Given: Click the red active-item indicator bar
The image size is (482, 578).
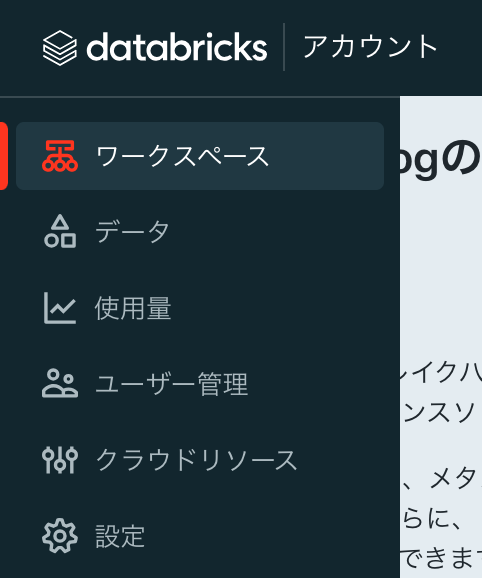Looking at the screenshot, I should click(x=4, y=156).
